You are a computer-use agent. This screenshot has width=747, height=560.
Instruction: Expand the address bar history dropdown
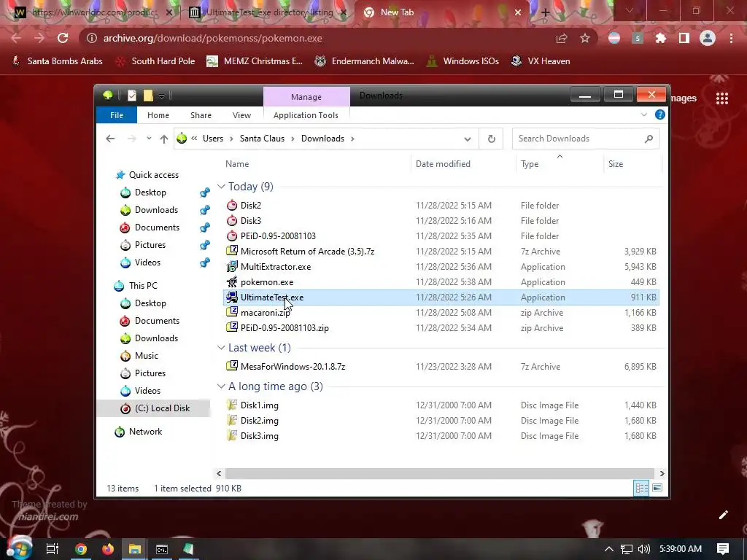468,139
